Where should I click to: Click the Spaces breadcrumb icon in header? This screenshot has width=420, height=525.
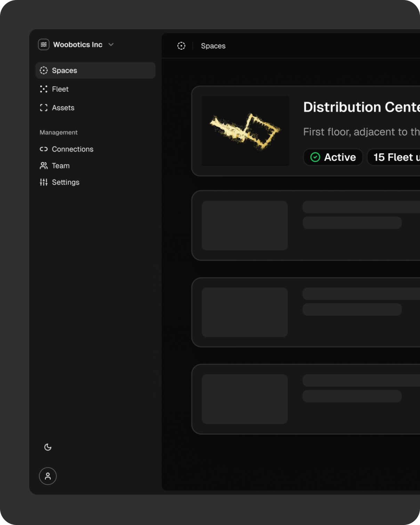[x=181, y=46]
